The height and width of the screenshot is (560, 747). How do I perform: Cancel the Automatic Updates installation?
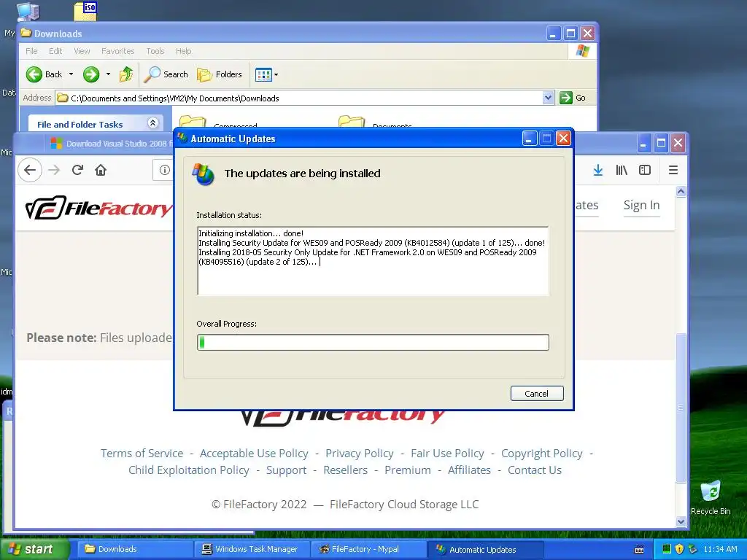pos(537,393)
